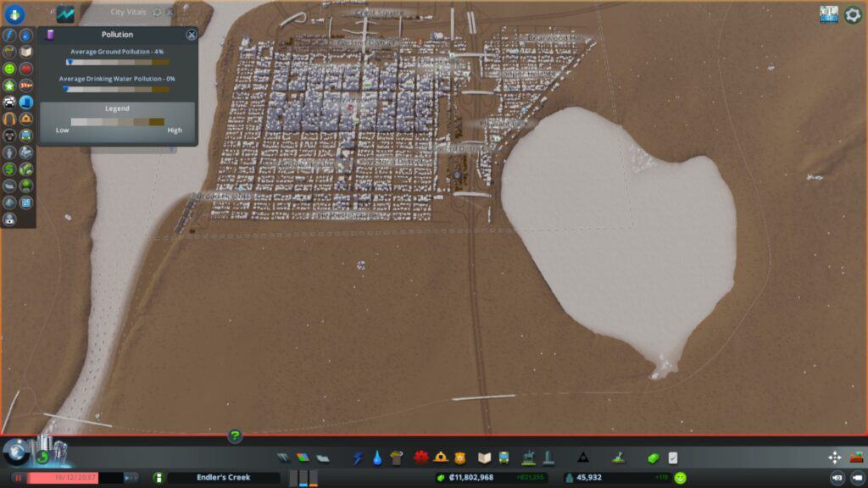The width and height of the screenshot is (868, 488).
Task: Open city info button beside city name
Action: pyautogui.click(x=158, y=478)
